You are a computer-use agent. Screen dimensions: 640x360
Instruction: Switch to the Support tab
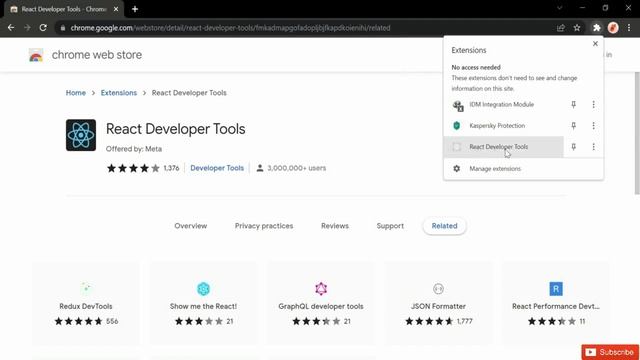(390, 226)
